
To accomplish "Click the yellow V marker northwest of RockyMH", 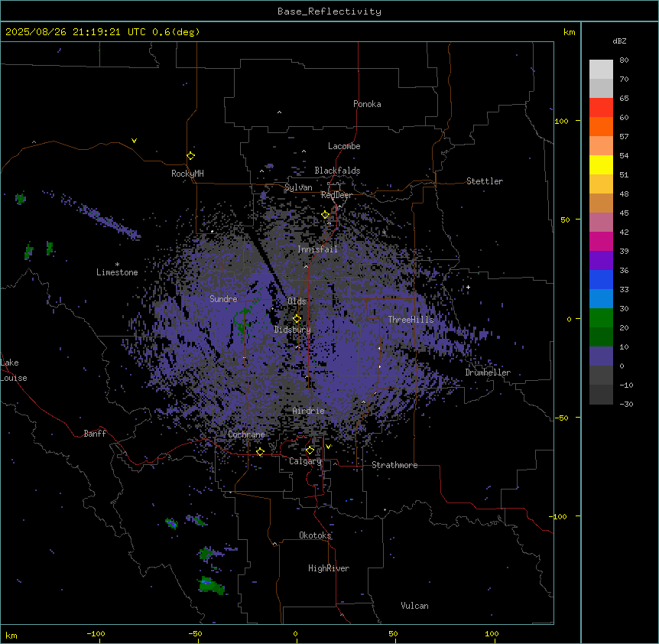I will click(134, 141).
